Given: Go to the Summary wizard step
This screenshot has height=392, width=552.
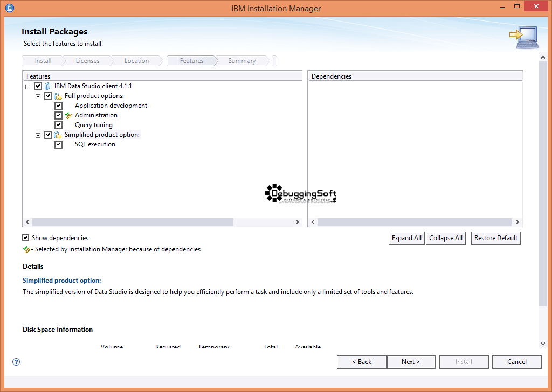Looking at the screenshot, I should click(x=242, y=61).
